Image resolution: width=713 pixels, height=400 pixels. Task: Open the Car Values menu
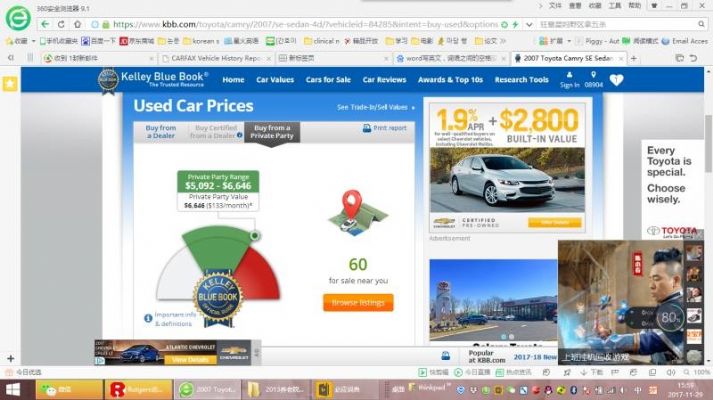[x=275, y=80]
